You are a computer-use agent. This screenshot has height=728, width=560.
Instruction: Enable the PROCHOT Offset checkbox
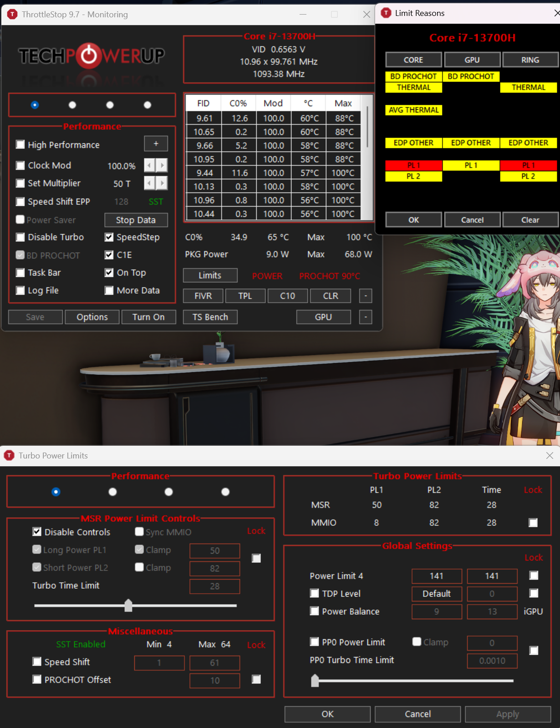pyautogui.click(x=37, y=679)
